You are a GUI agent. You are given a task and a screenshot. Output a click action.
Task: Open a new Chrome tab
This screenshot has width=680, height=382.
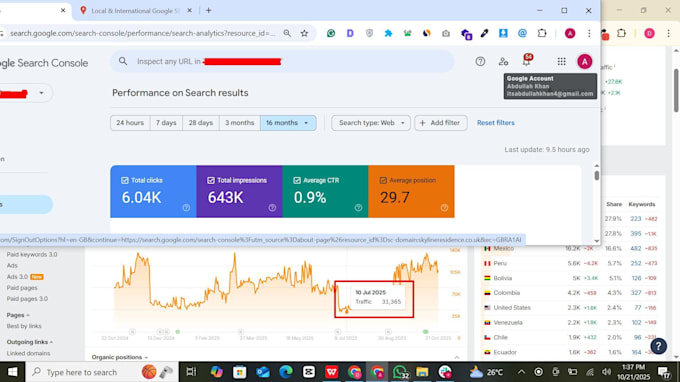(209, 10)
